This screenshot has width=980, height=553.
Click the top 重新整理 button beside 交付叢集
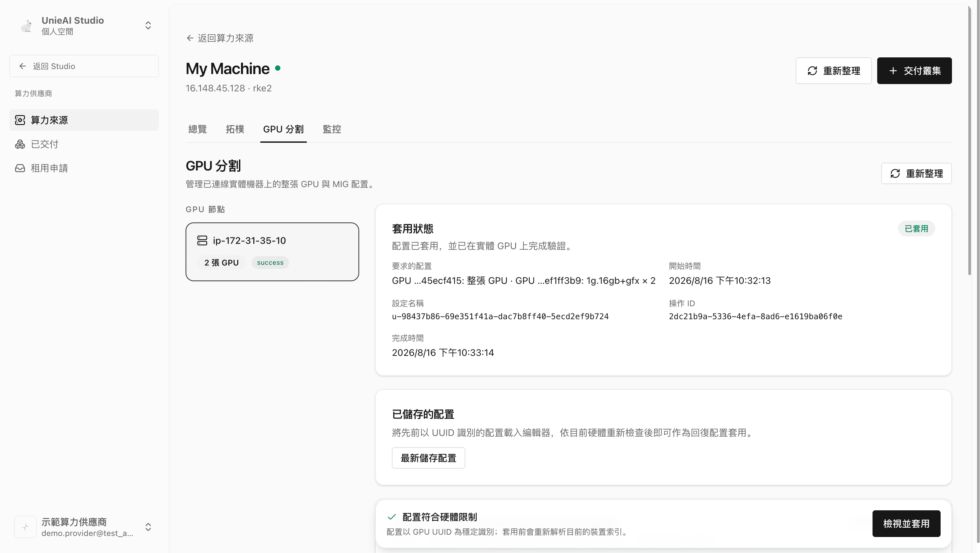833,71
